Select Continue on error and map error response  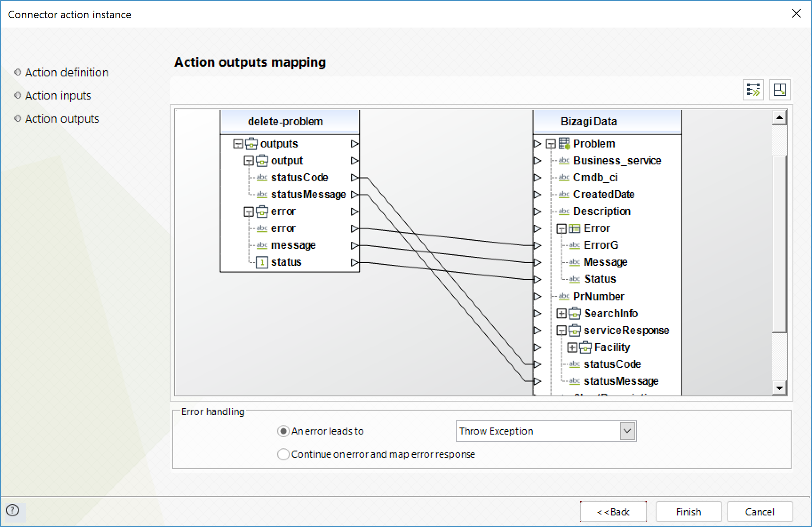[x=283, y=454]
